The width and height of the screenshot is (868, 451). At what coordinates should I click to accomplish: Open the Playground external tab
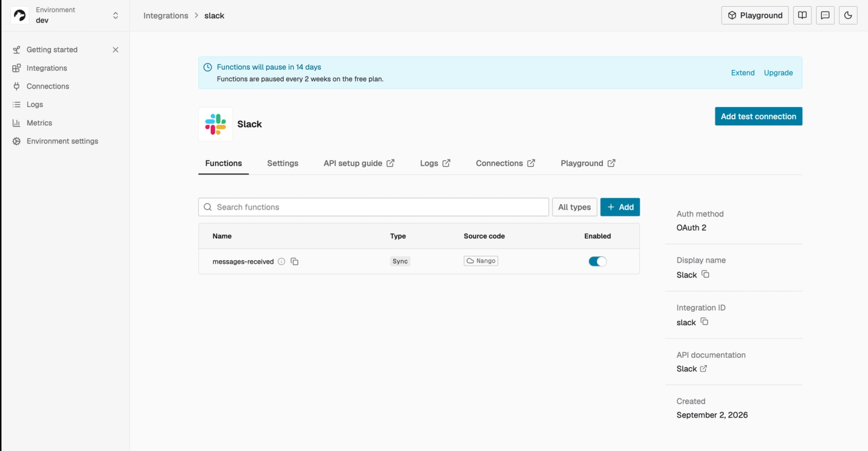click(588, 163)
